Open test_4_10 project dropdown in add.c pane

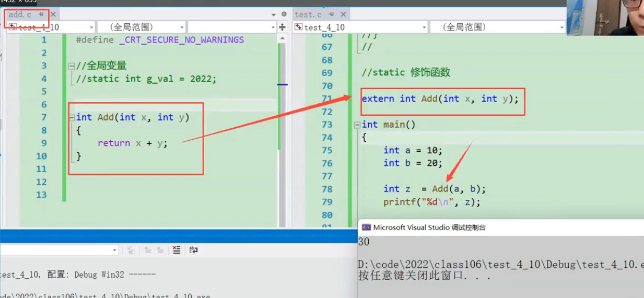pos(51,27)
